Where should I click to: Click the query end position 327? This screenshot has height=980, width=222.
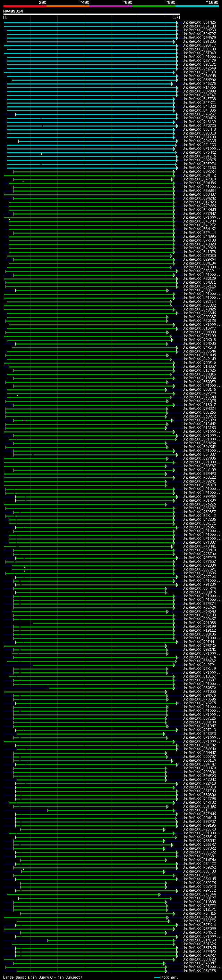(175, 17)
